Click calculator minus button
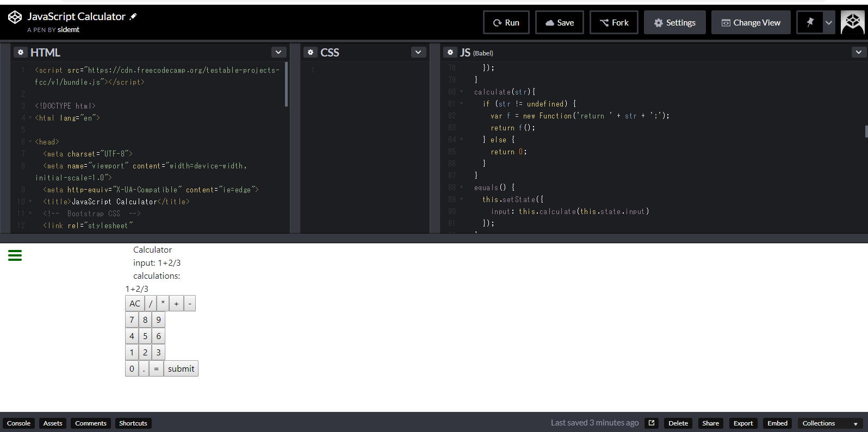This screenshot has height=432, width=868. (190, 303)
